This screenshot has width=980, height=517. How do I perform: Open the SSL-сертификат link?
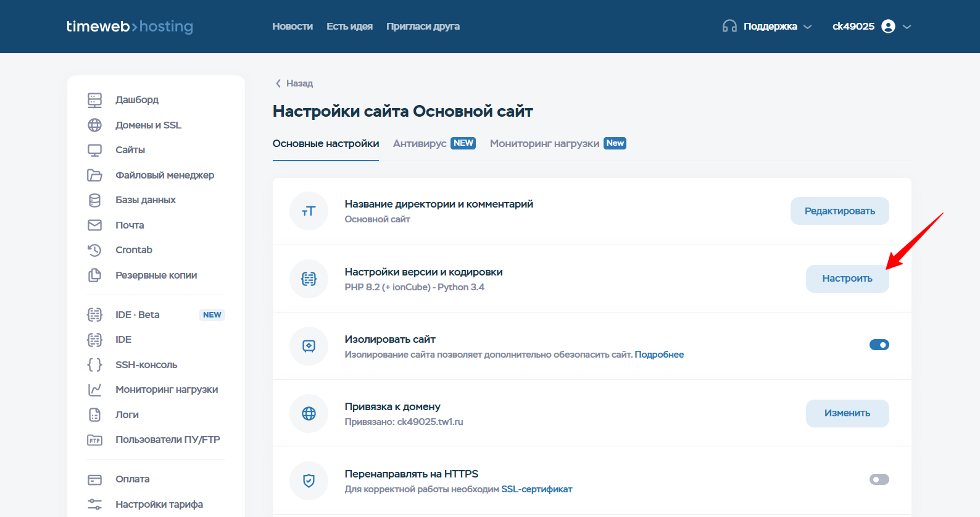click(537, 489)
